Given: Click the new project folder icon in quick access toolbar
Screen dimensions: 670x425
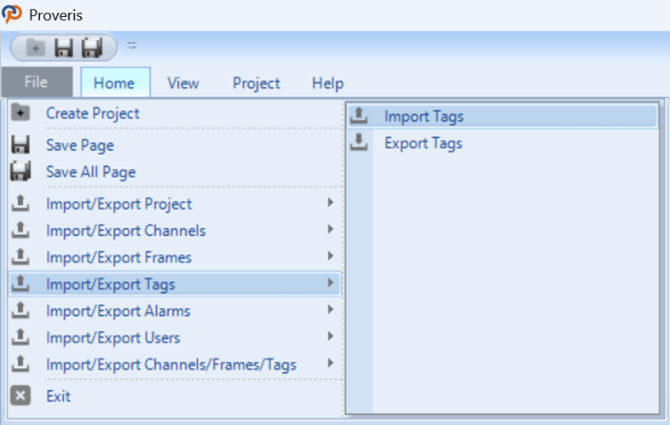Looking at the screenshot, I should 35,47.
